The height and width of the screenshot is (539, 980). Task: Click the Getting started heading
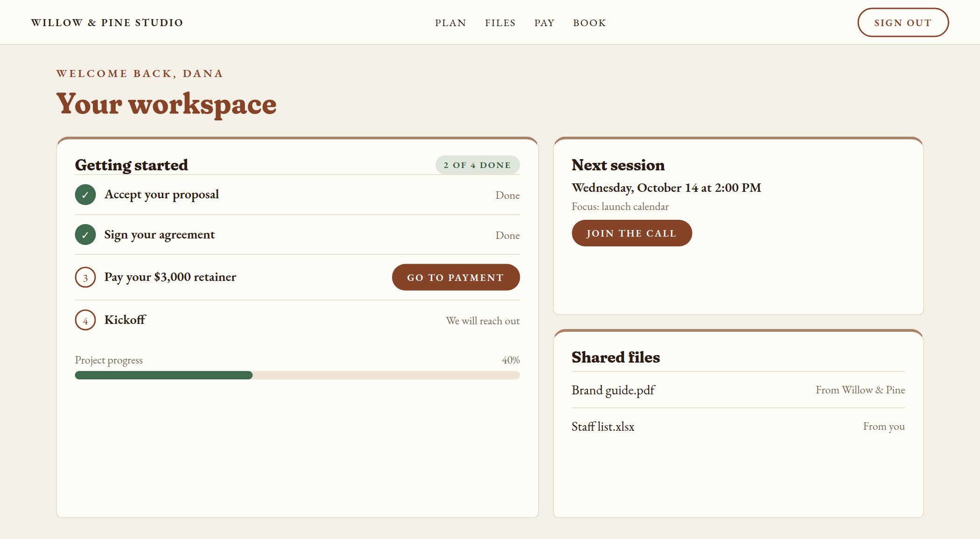click(x=131, y=165)
